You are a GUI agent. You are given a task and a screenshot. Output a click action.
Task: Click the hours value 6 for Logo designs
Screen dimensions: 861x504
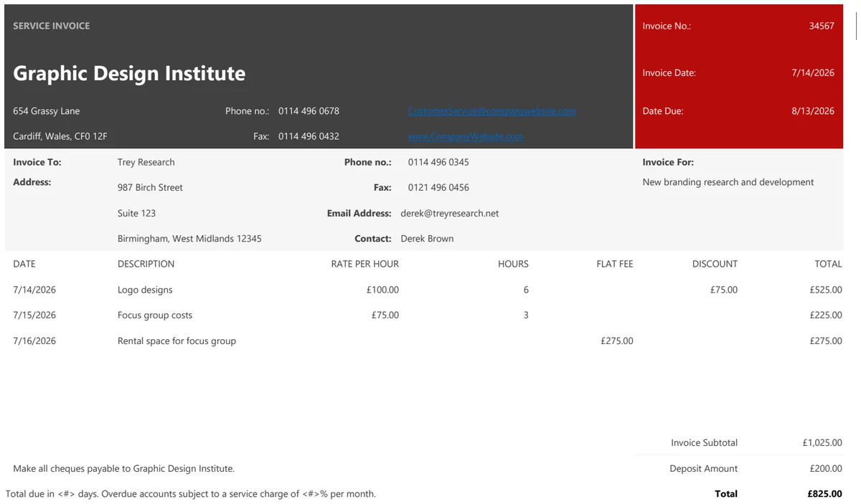[x=526, y=290]
